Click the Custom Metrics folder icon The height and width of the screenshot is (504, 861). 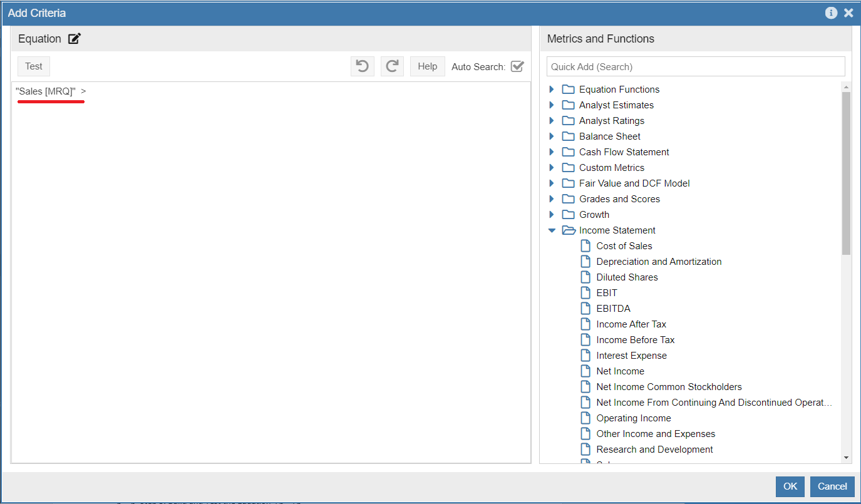pos(568,168)
